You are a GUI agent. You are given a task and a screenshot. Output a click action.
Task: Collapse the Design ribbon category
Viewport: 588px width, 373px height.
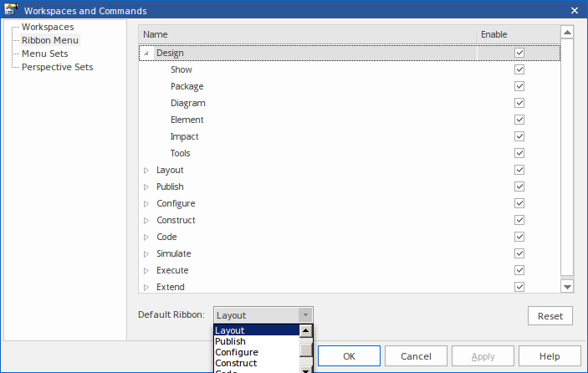pyautogui.click(x=146, y=54)
